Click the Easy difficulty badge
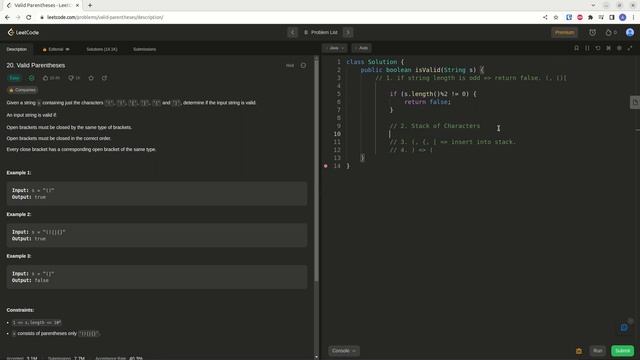640x360 pixels. click(14, 78)
